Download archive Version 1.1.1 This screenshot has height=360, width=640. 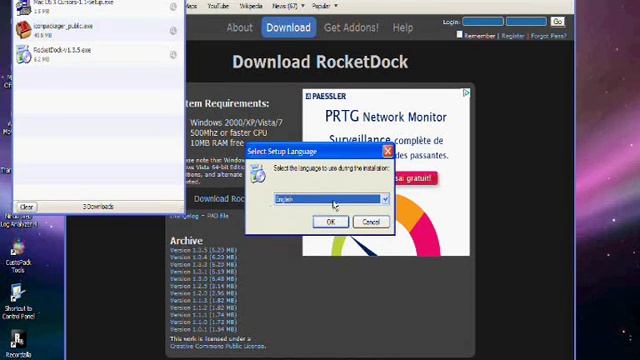pos(203,315)
